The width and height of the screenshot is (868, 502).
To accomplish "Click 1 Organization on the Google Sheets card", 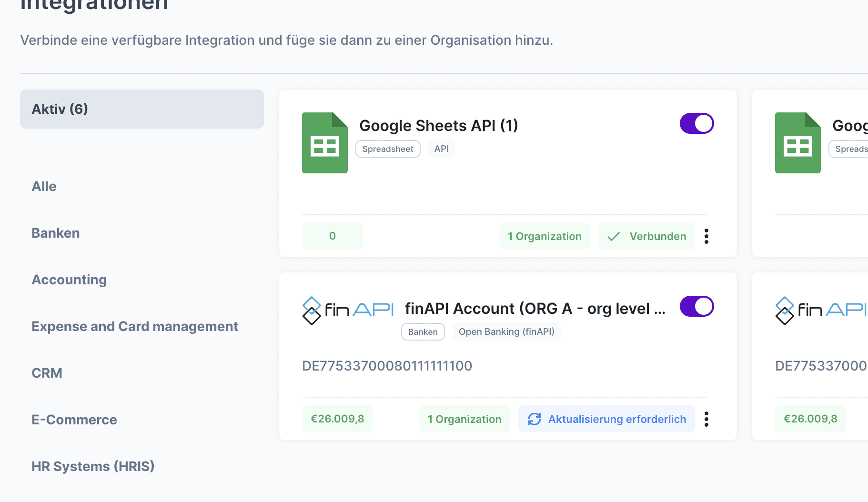I will tap(545, 236).
